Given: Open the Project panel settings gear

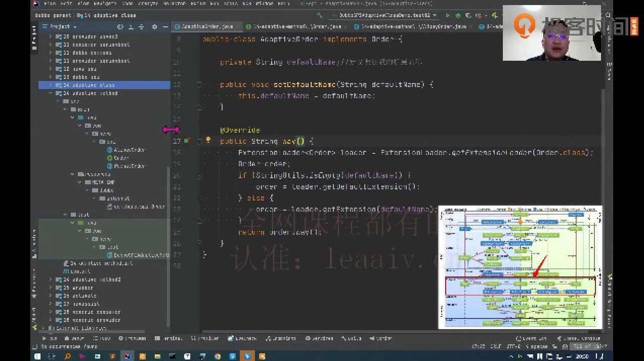Looking at the screenshot, I should point(154,26).
